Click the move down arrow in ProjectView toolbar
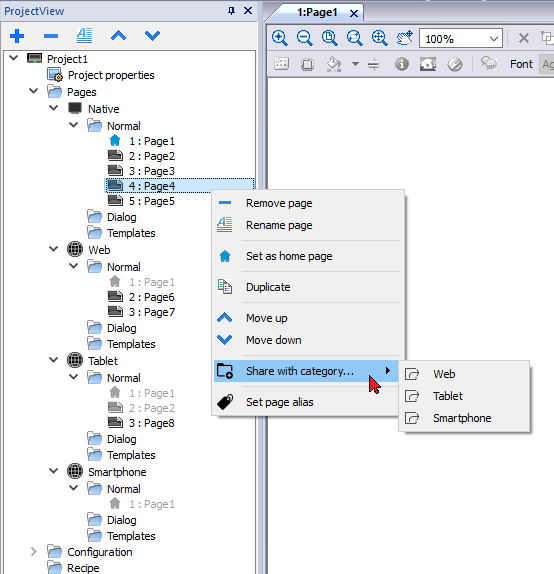The width and height of the screenshot is (554, 574). click(152, 36)
